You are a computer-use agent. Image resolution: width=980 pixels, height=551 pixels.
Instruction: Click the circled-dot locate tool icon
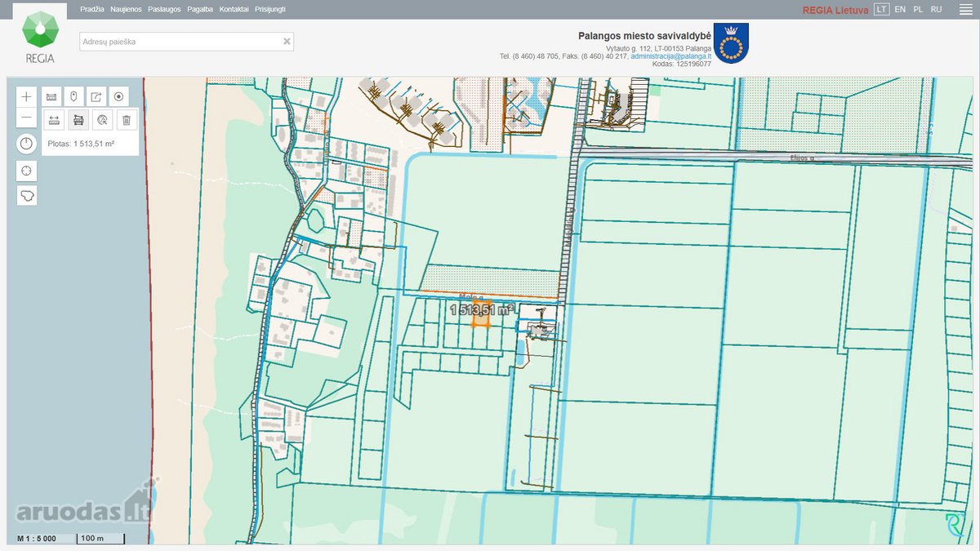[x=118, y=96]
